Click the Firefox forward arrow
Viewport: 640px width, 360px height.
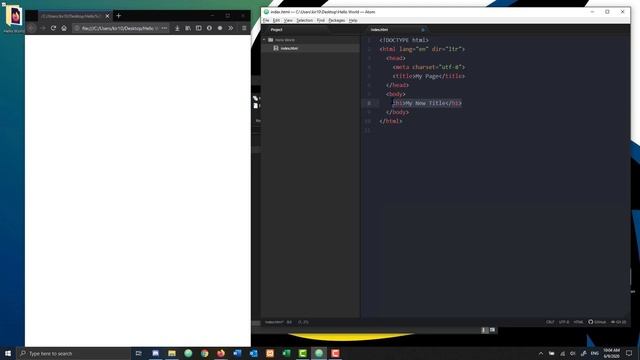tap(42, 28)
